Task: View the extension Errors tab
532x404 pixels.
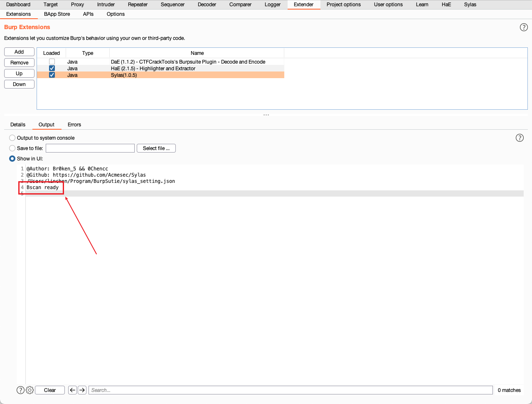Action: point(74,125)
